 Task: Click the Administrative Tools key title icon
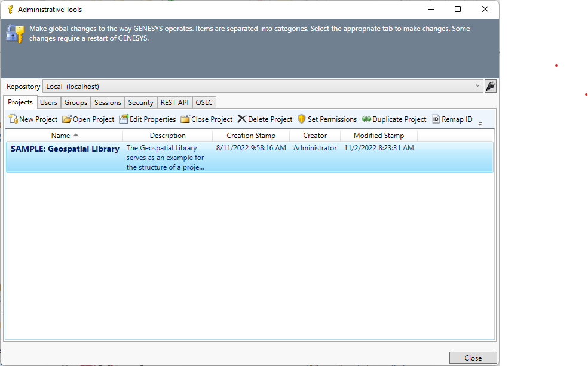pos(10,10)
